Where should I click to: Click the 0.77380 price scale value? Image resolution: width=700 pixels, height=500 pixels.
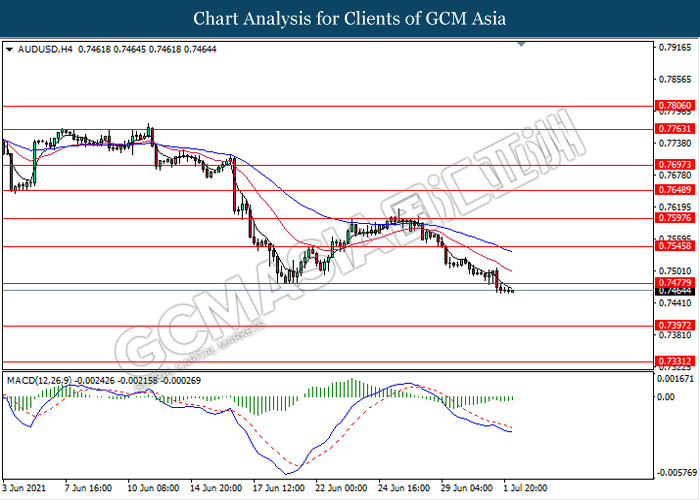(675, 143)
